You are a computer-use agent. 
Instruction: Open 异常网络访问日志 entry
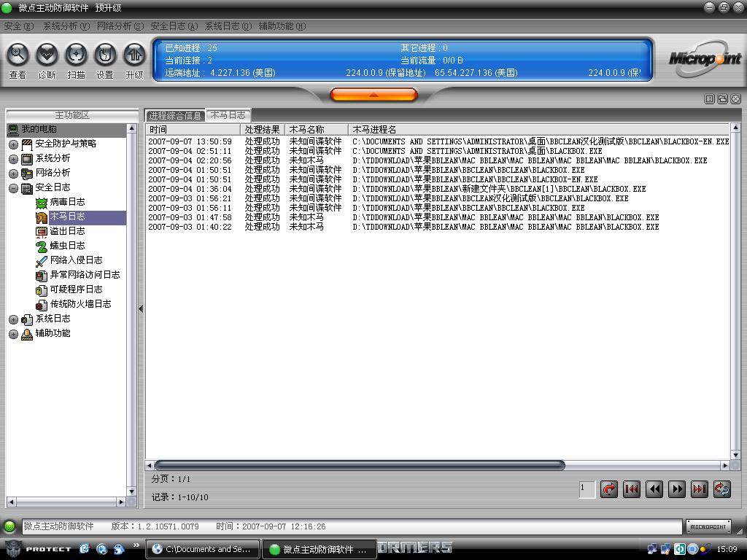pyautogui.click(x=85, y=275)
